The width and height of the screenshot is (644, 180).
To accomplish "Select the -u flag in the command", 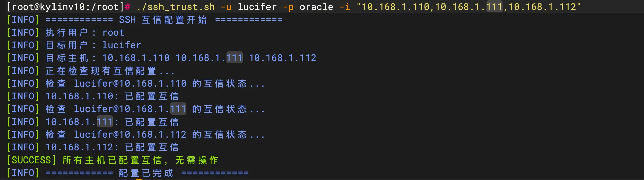I will (226, 7).
